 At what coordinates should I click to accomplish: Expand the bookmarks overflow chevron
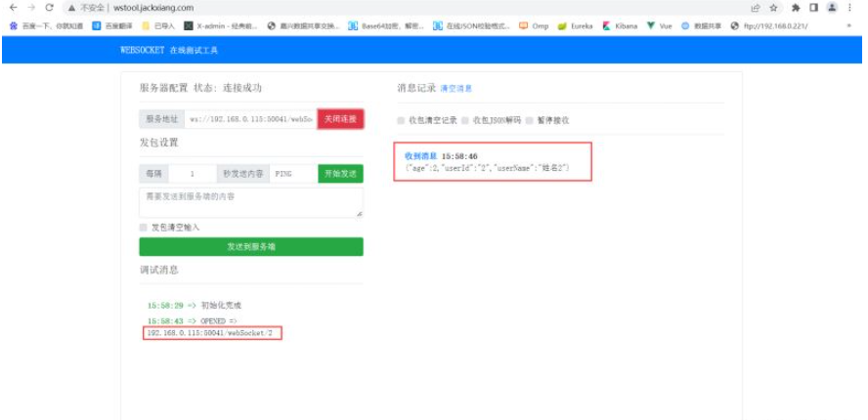click(848, 26)
